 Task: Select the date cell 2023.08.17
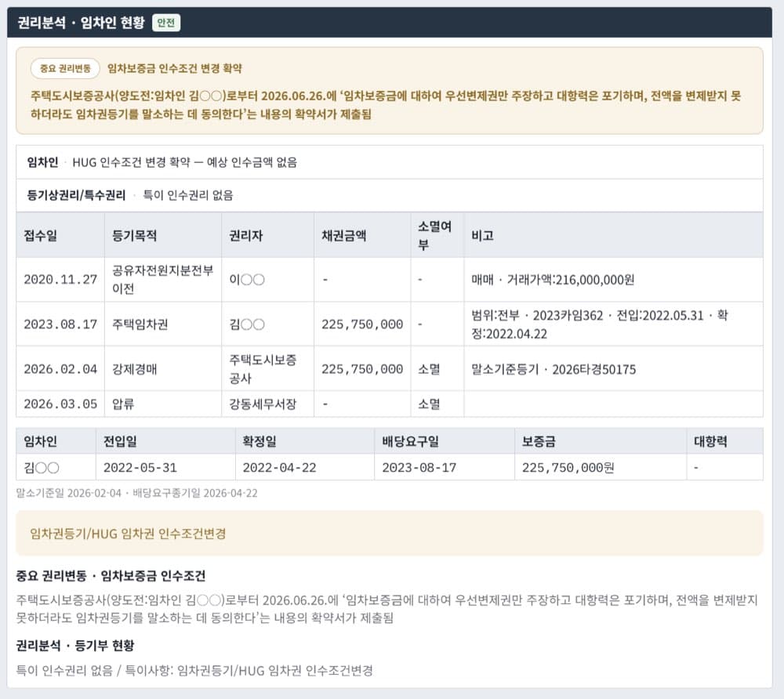pos(60,324)
